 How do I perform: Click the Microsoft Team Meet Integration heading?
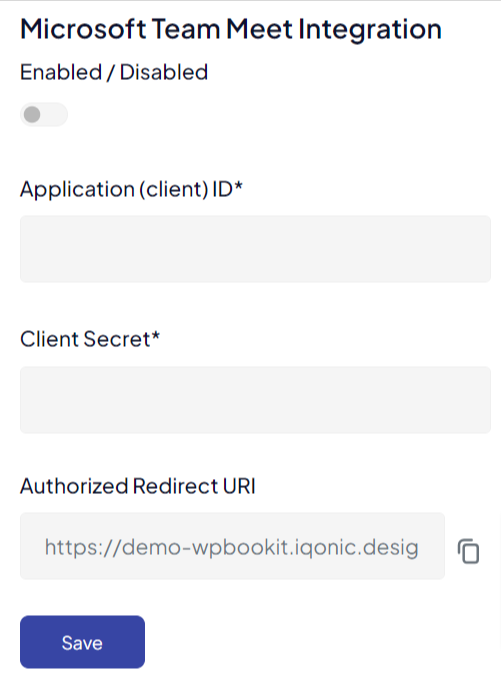click(x=231, y=29)
